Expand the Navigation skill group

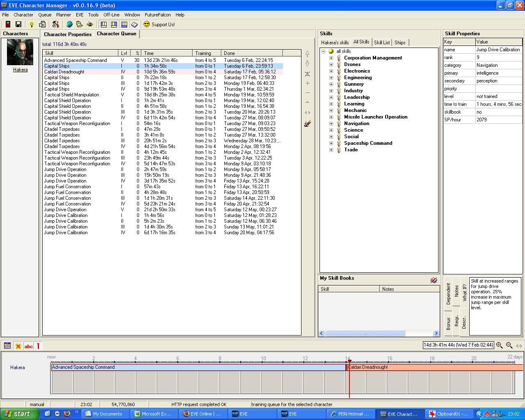click(331, 123)
